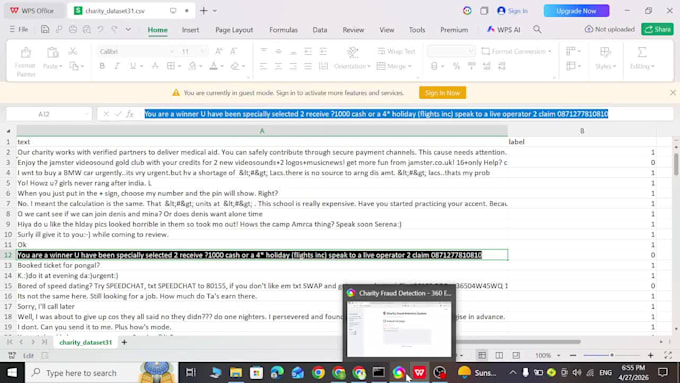
Task: Click the center horizontal align icon
Action: (278, 66)
